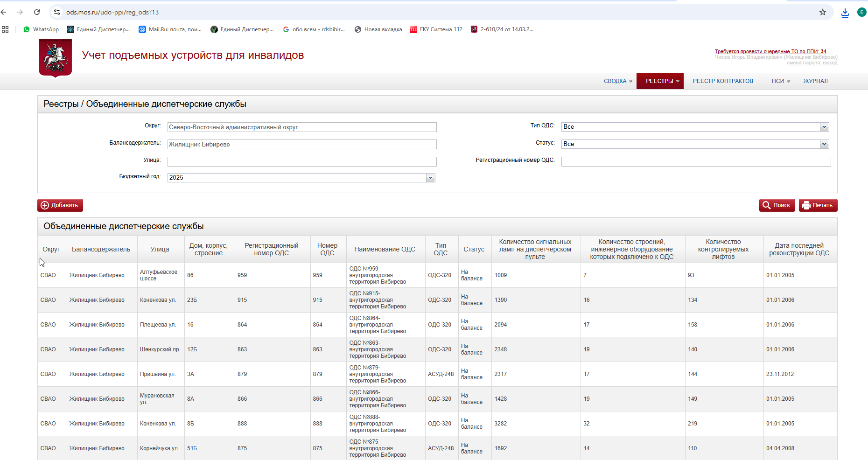Viewport: 868px width, 460px height.
Task: Click the 'Реестры / Объединенные диспетчерские службы' heading
Action: coord(145,104)
